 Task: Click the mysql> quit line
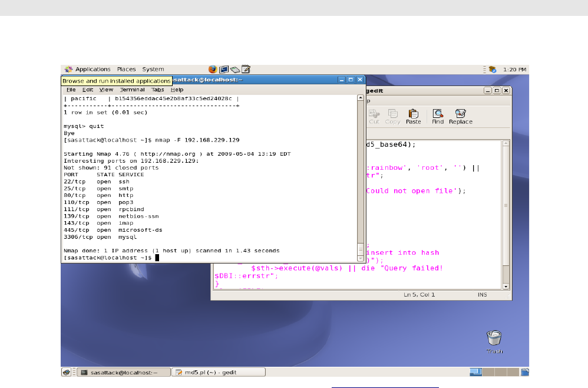click(x=84, y=126)
